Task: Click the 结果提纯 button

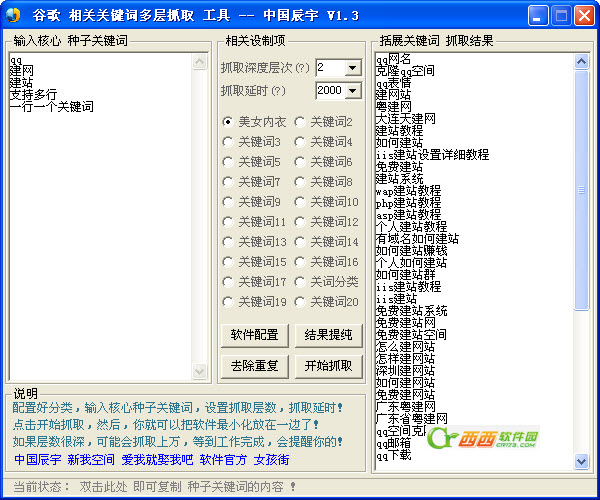Action: click(x=328, y=335)
